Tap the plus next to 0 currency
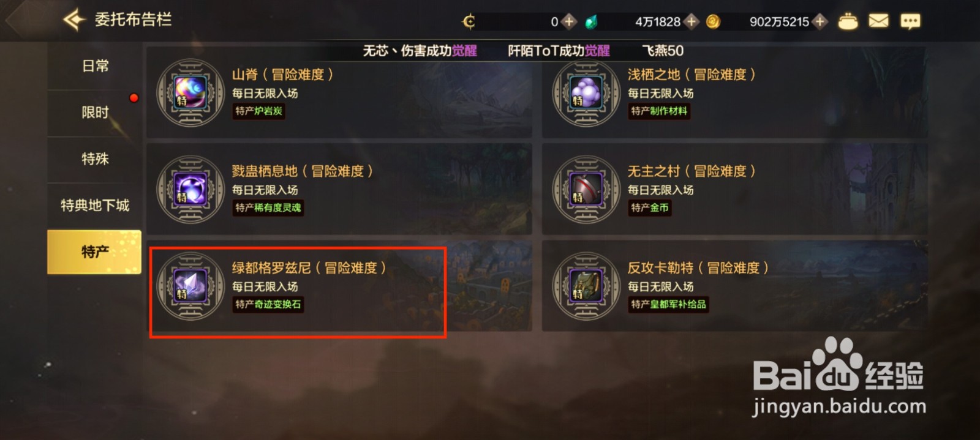 point(569,21)
